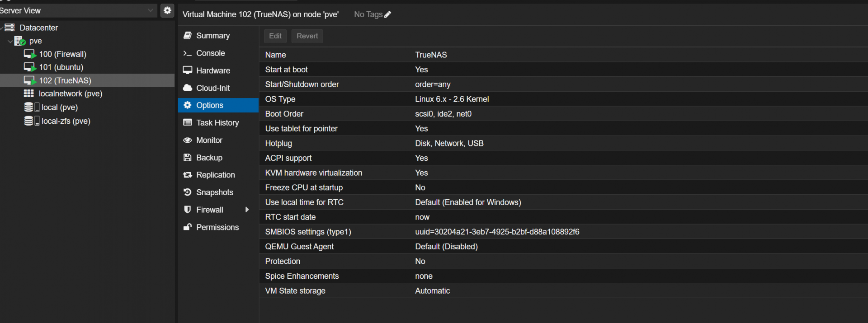Click the VM 102 TrueNAS monitor icon

coord(30,80)
